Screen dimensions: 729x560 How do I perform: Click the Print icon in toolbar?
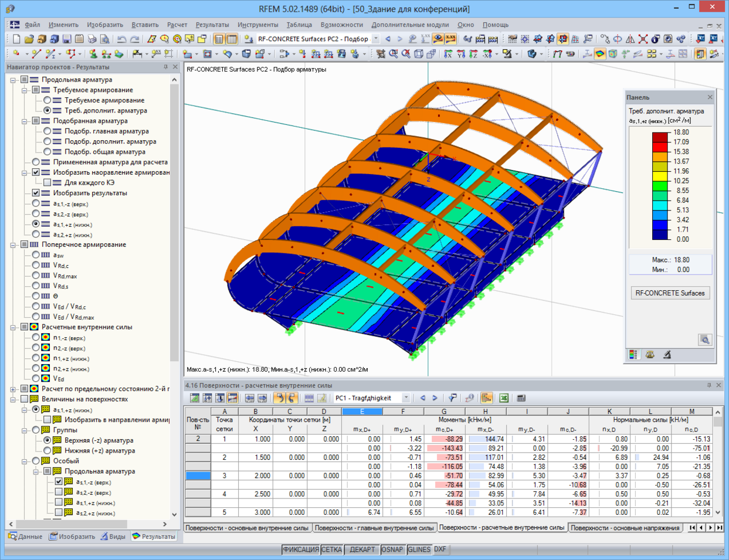pyautogui.click(x=92, y=39)
